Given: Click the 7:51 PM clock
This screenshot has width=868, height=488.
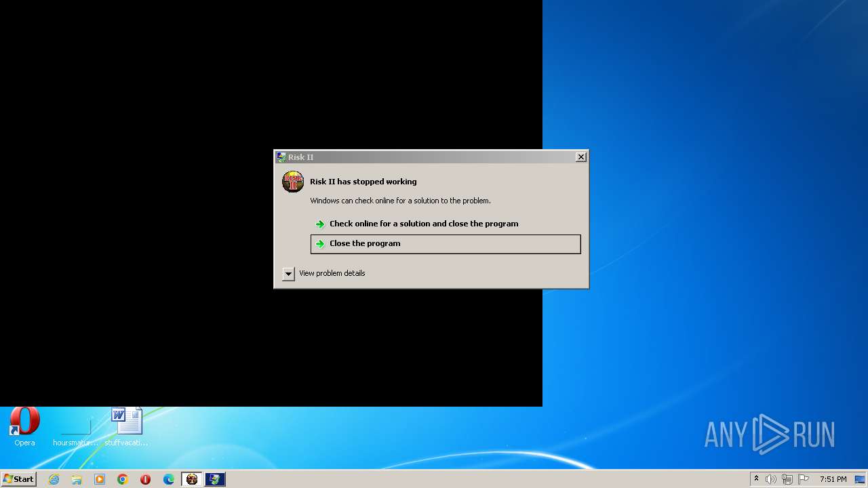Looking at the screenshot, I should coord(833,479).
